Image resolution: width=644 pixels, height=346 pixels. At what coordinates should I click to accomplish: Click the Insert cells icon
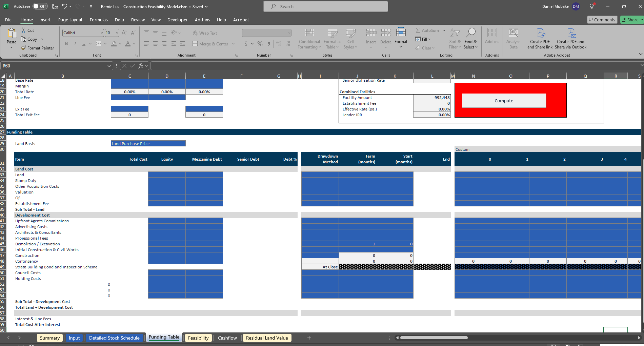point(371,33)
